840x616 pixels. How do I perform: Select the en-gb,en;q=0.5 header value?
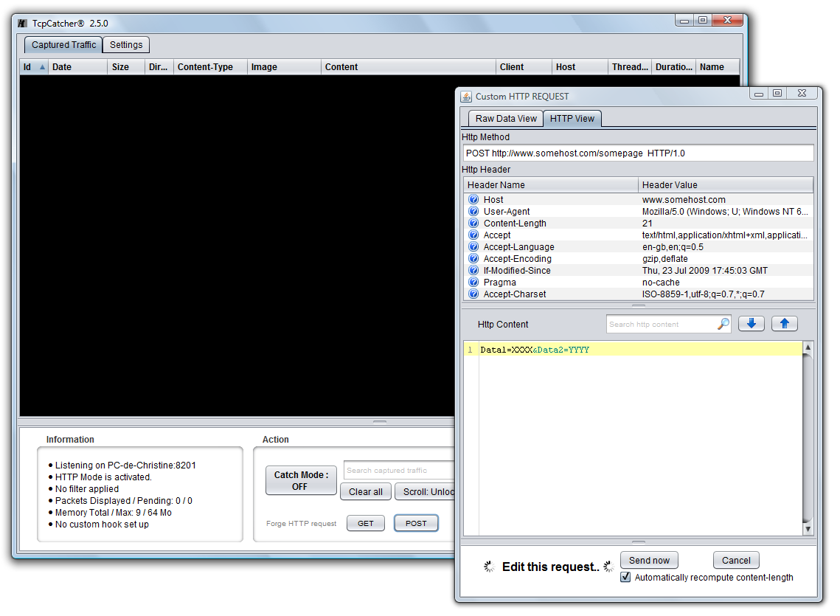[x=673, y=246]
